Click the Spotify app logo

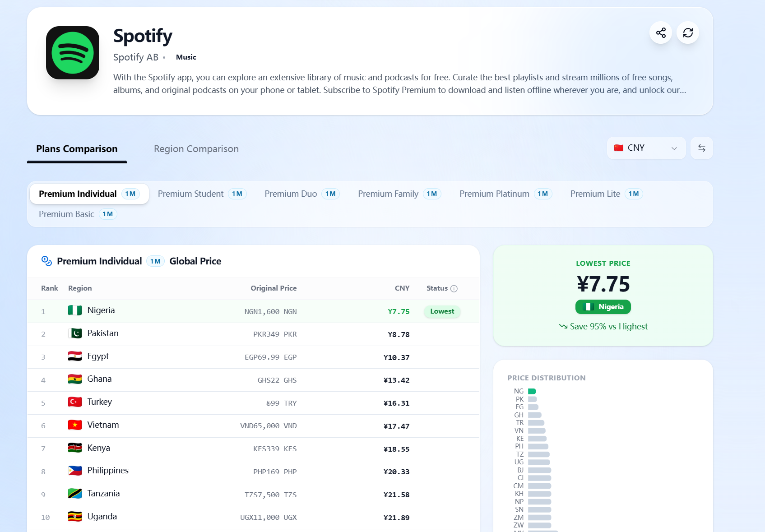click(x=73, y=53)
